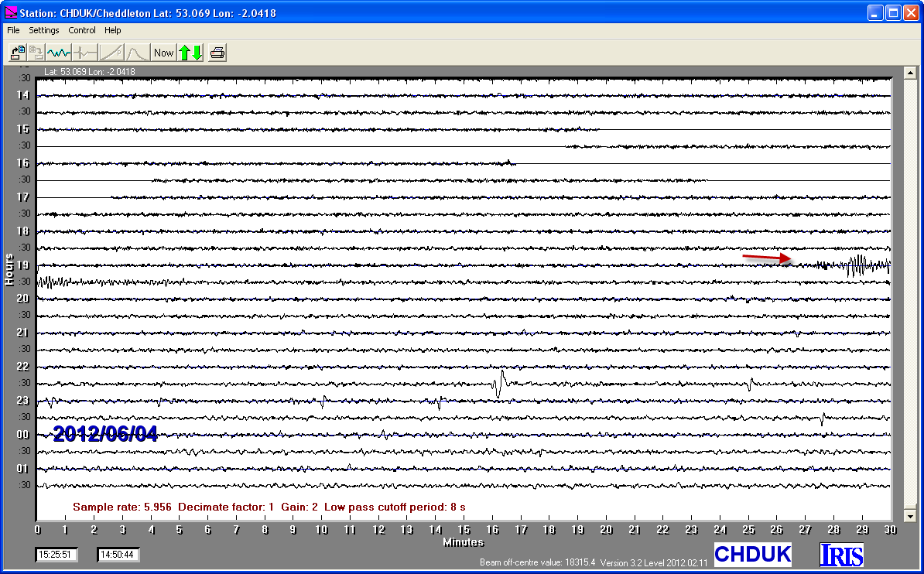This screenshot has height=574, width=924.
Task: Click minute label 5 on axis
Action: [x=179, y=530]
